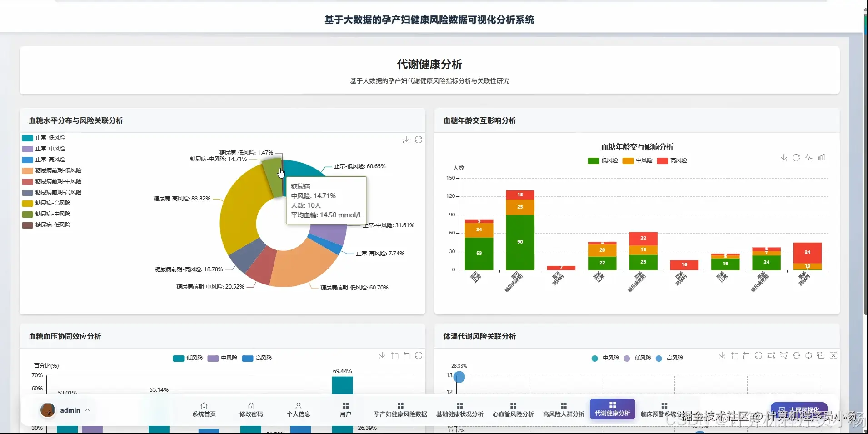Open 用户 management page

pyautogui.click(x=346, y=409)
